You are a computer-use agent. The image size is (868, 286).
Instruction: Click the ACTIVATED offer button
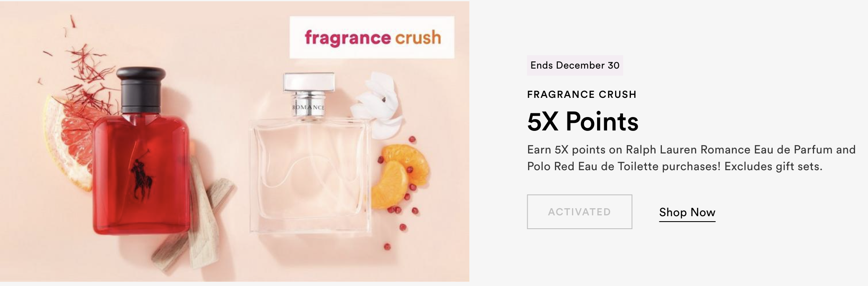click(579, 212)
